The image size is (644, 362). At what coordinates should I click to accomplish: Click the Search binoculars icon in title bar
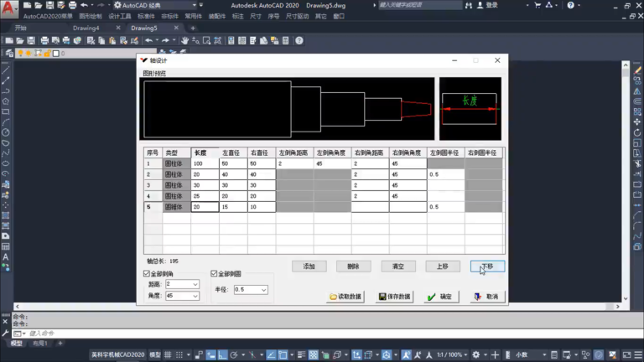point(469,5)
